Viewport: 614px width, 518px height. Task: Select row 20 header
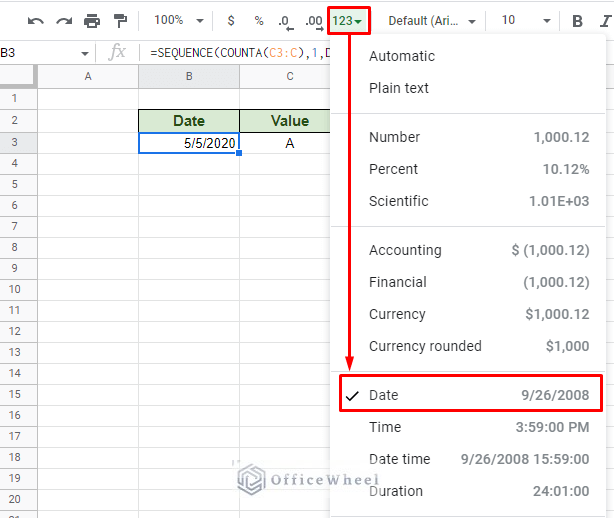18,499
